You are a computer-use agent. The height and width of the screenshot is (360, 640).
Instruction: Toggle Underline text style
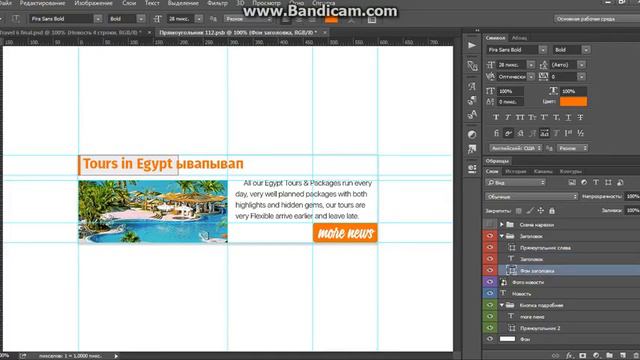pos(568,117)
